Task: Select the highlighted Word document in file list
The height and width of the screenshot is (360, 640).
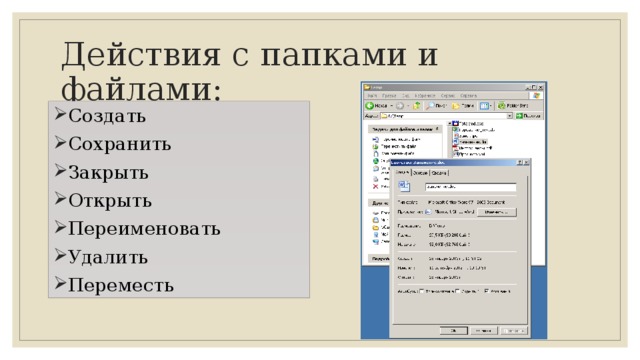Action: coord(470,142)
